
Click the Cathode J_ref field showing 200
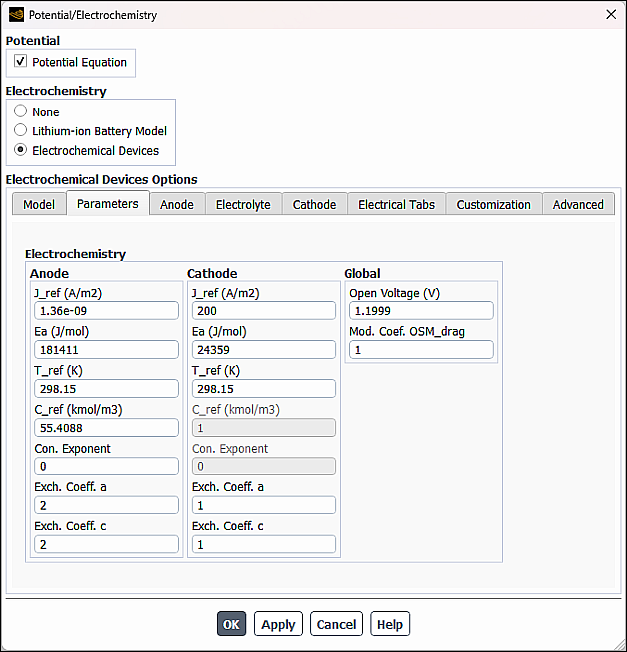coord(264,311)
